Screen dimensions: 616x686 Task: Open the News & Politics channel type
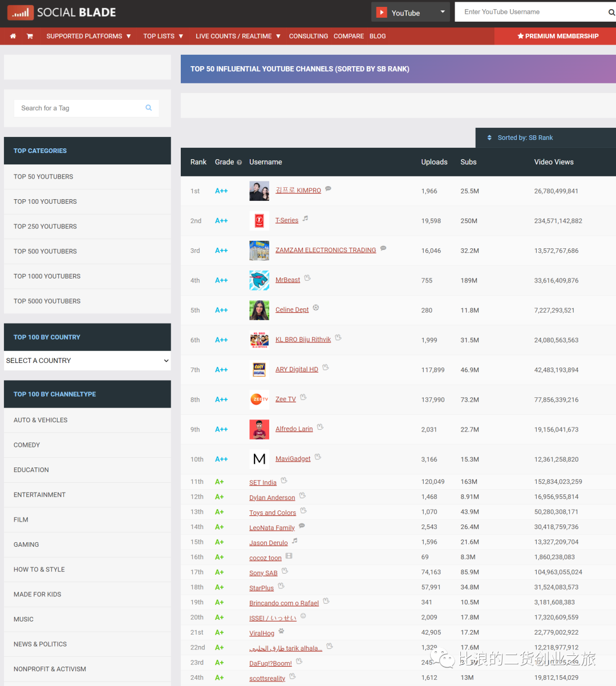tap(87, 644)
